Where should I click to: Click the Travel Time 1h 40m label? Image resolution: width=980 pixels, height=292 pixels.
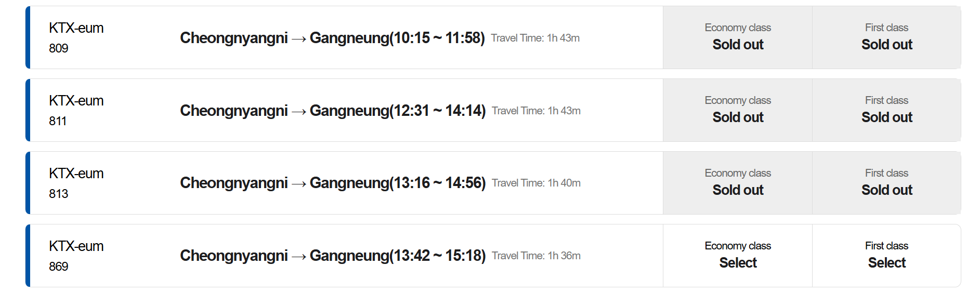(536, 183)
